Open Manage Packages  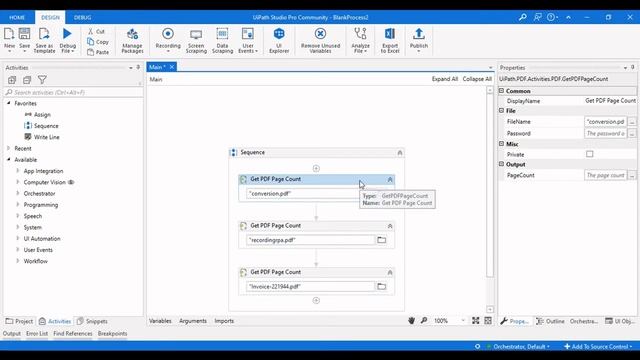point(132,40)
